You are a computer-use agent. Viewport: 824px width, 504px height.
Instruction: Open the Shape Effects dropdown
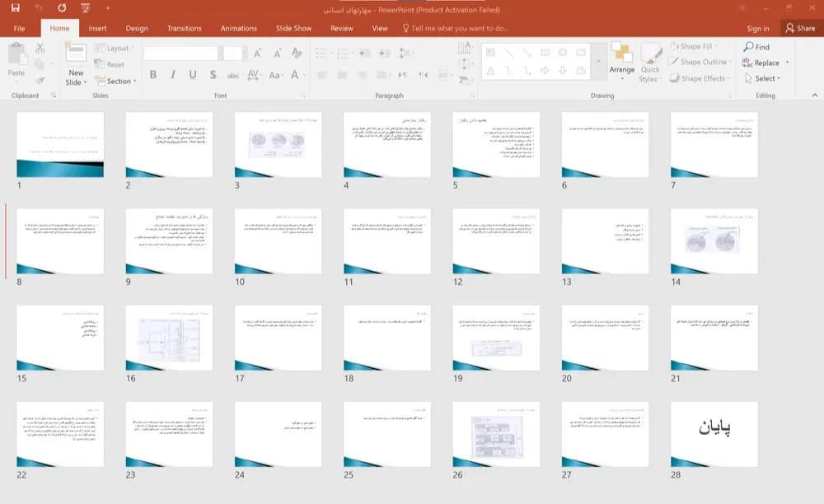(699, 78)
